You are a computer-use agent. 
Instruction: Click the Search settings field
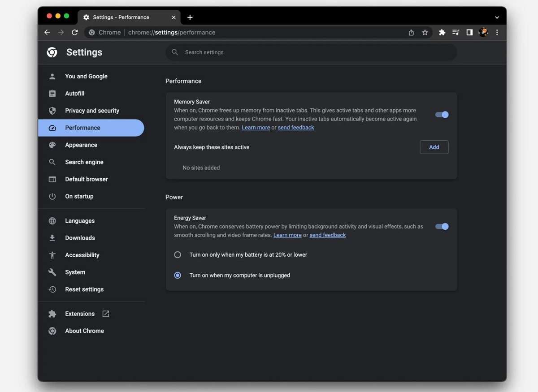[311, 52]
